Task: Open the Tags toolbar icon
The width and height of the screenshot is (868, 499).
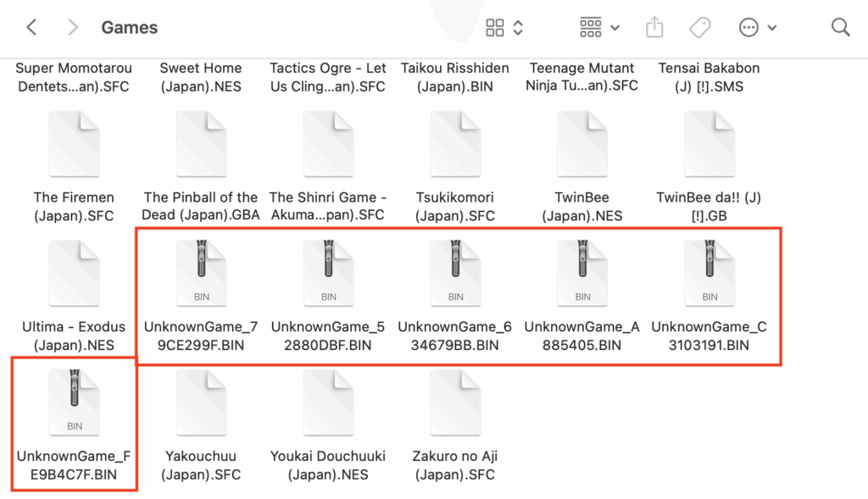Action: (x=699, y=27)
